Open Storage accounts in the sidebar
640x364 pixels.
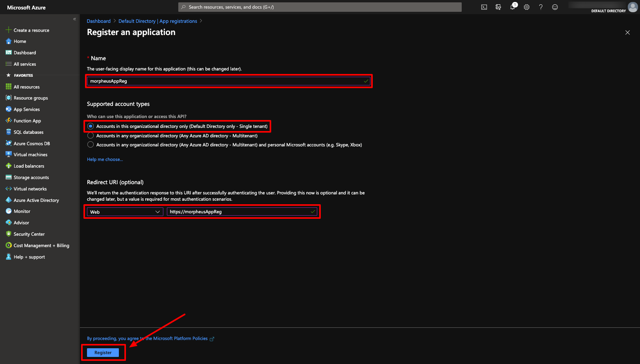point(31,177)
